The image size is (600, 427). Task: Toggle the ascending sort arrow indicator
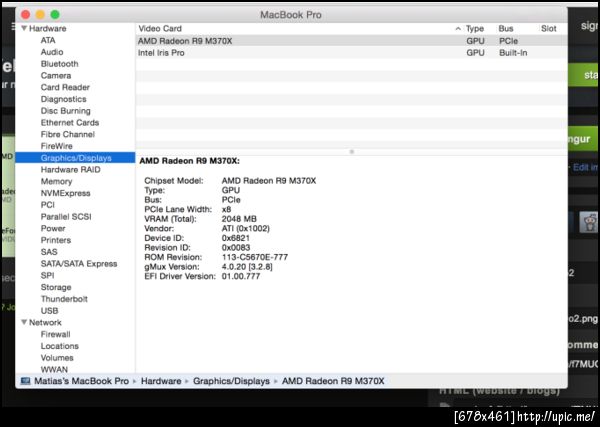[x=458, y=29]
